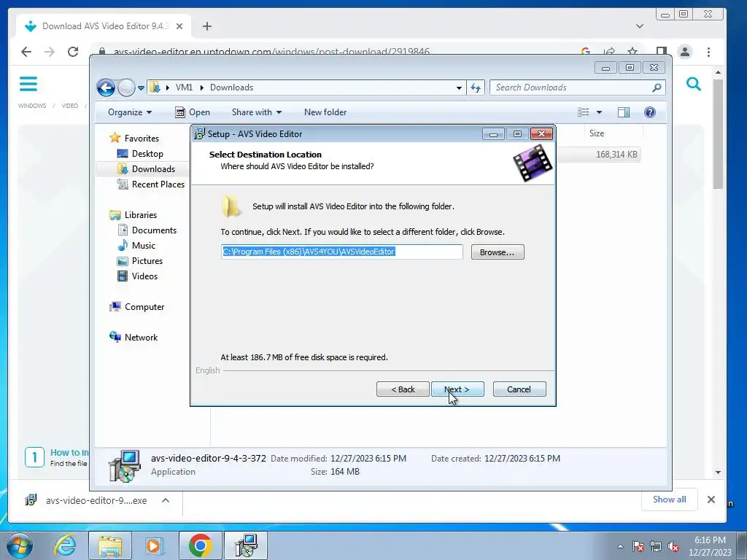Open the Chrome profile icon
Image resolution: width=747 pixels, height=560 pixels.
click(685, 52)
